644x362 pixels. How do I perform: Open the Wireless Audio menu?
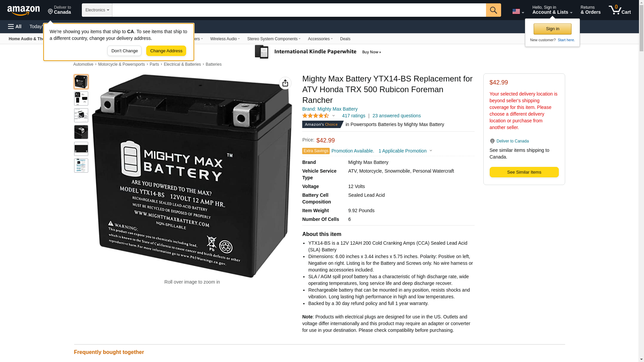(225, 39)
